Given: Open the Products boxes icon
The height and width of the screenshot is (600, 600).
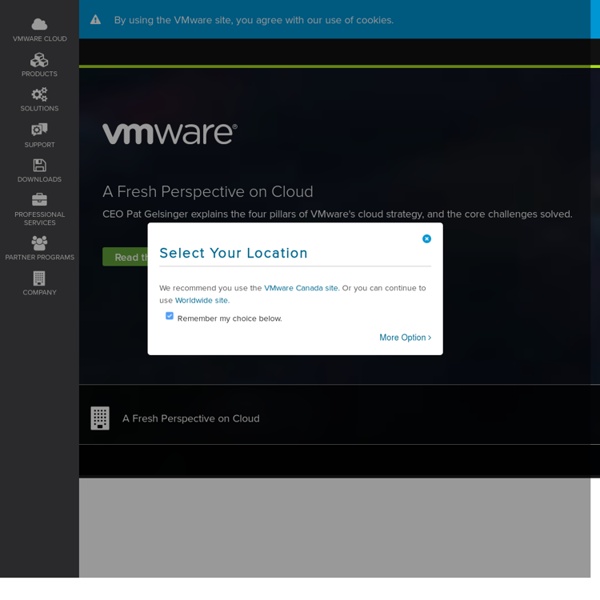Looking at the screenshot, I should tap(39, 60).
